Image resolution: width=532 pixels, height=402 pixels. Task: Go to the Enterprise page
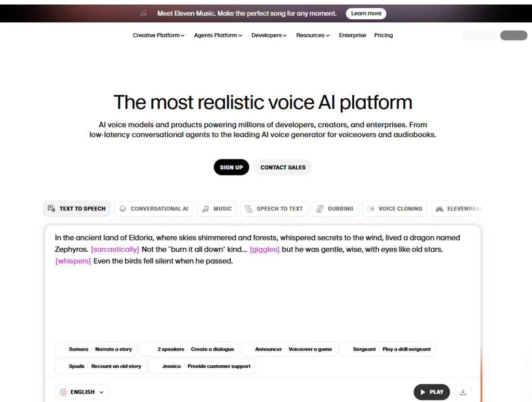[x=353, y=35]
